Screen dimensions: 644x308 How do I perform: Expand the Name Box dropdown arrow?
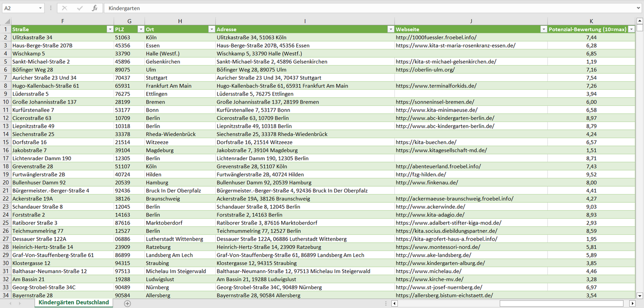(x=41, y=8)
